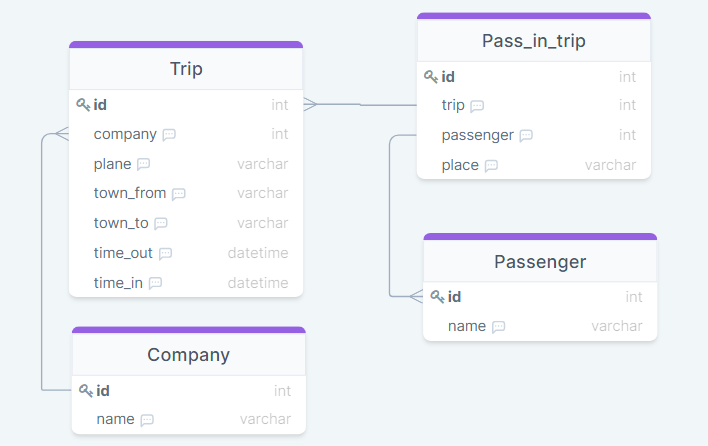708x446 pixels.
Task: Click the Passenger table header
Action: pos(540,262)
